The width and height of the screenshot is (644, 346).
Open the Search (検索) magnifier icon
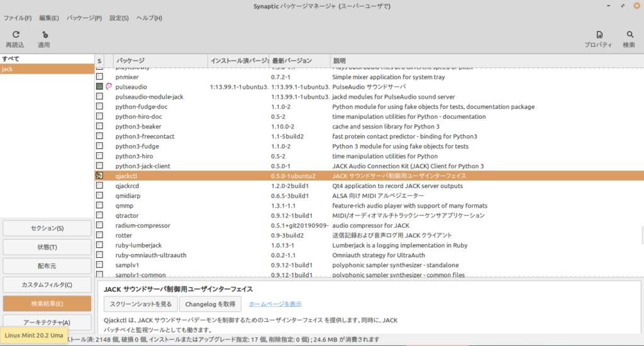(x=630, y=35)
